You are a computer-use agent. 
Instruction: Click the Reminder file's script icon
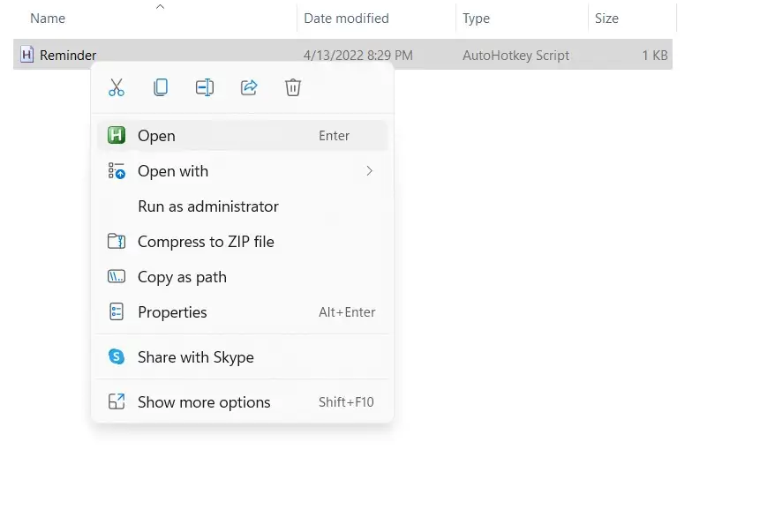(26, 55)
